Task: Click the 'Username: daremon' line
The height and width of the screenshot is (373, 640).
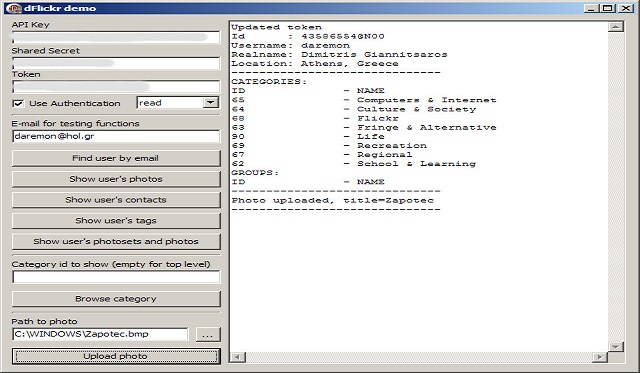Action: click(291, 45)
